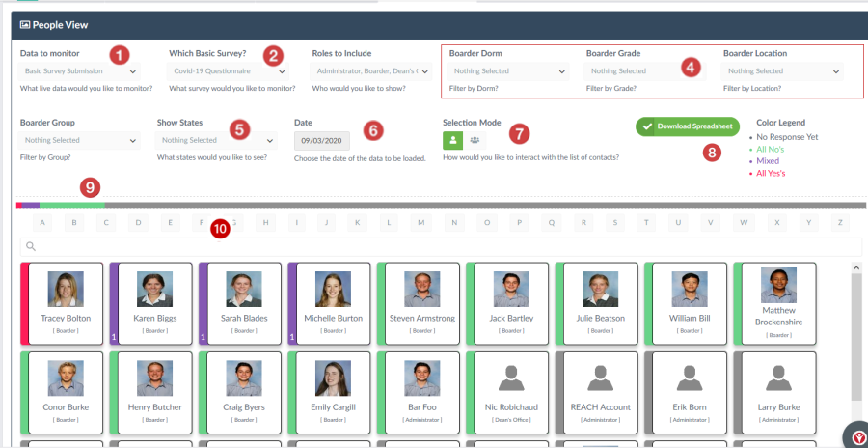Click the People View header icon

[25, 25]
